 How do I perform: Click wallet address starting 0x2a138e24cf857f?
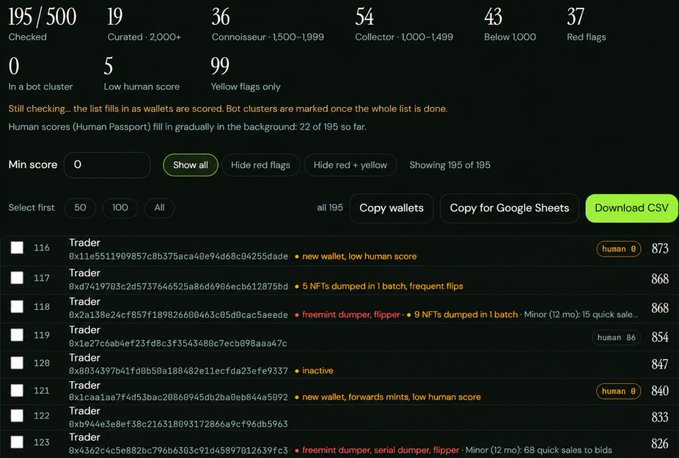pyautogui.click(x=178, y=315)
